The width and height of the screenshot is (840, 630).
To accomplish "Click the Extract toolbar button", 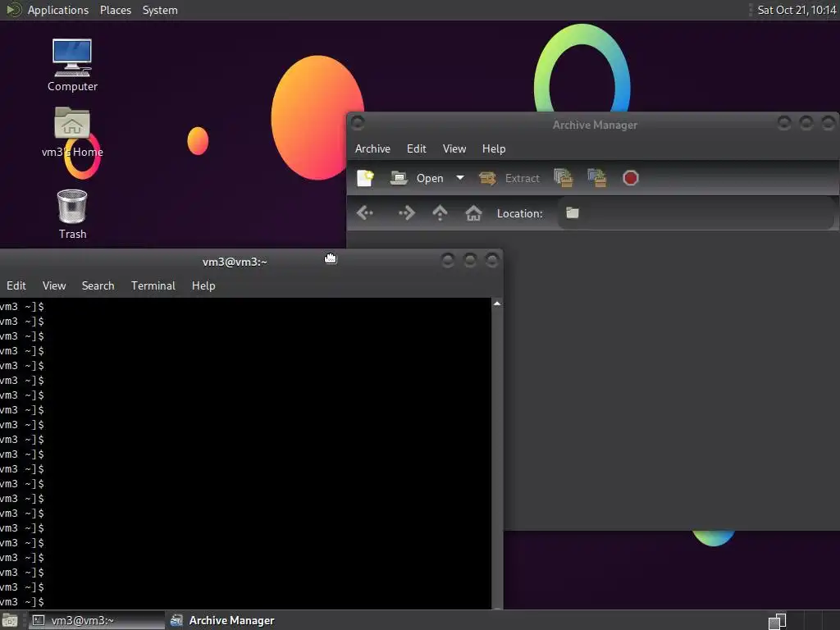I will pyautogui.click(x=509, y=178).
